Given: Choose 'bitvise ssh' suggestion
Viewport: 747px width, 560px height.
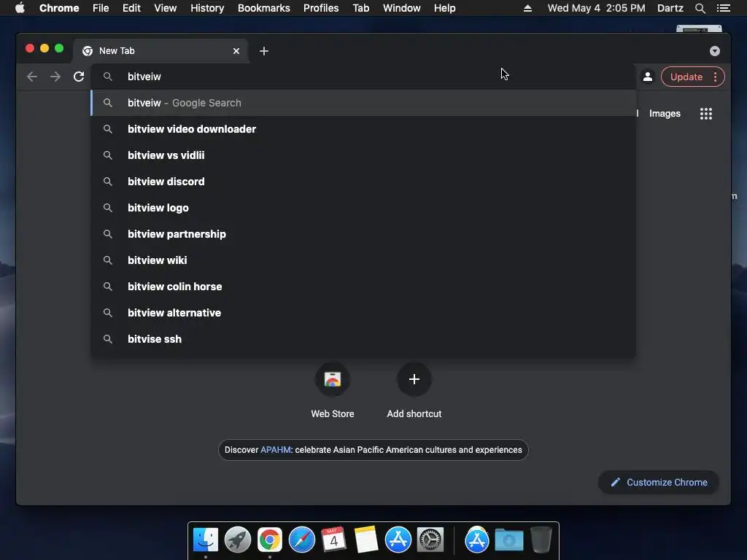Looking at the screenshot, I should [363, 338].
